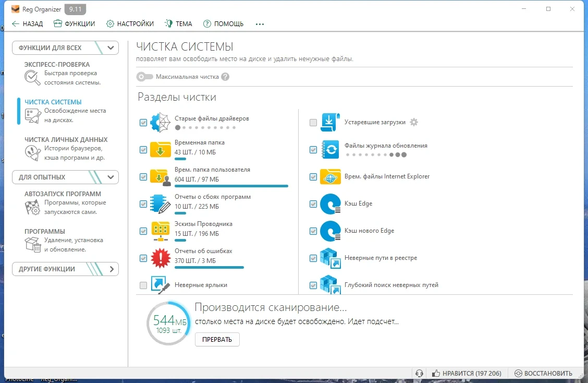588x383 pixels.
Task: Click the 604 ШТ. / 97 МБ value
Action: pos(197,179)
